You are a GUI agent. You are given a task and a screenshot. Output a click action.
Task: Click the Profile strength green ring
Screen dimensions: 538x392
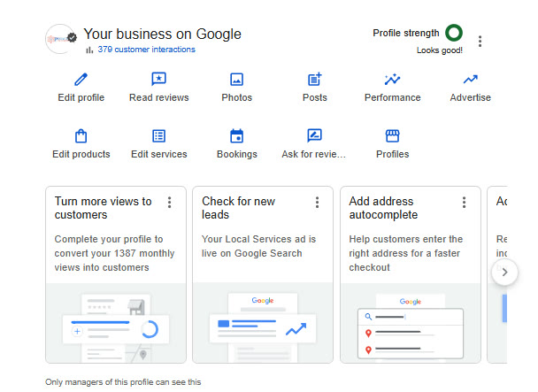pos(454,33)
